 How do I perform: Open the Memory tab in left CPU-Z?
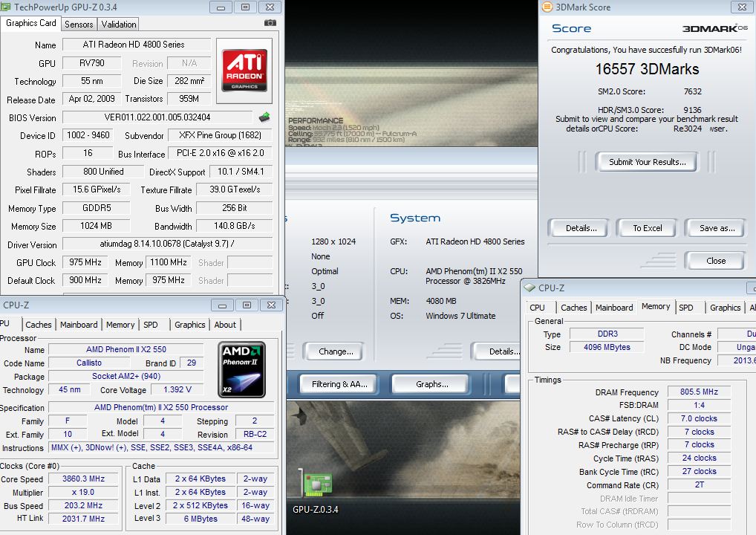coord(120,325)
